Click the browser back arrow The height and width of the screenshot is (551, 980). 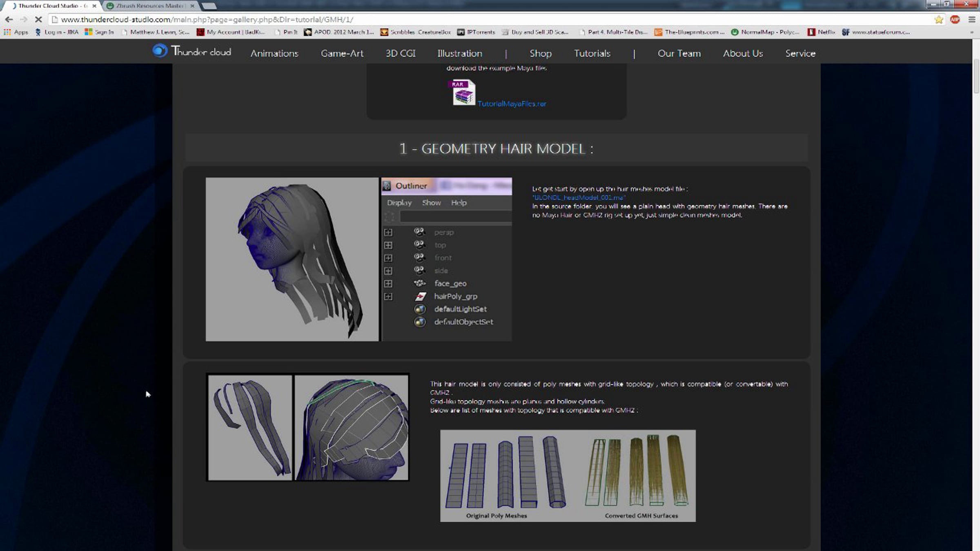click(9, 20)
